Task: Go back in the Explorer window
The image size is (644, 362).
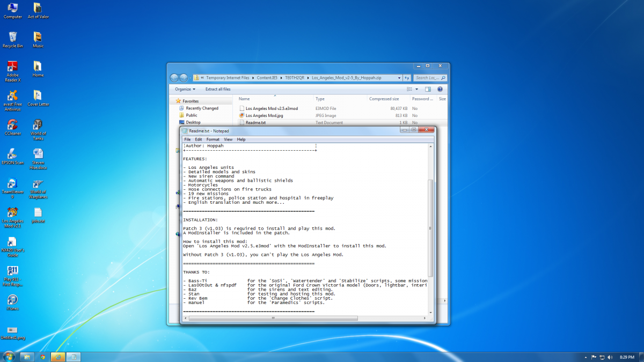Action: (x=174, y=78)
